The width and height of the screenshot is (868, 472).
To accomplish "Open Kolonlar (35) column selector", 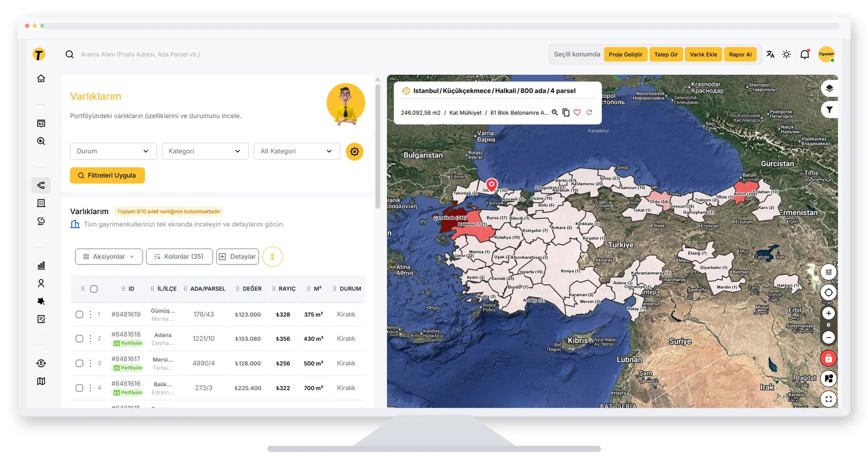I will point(179,257).
